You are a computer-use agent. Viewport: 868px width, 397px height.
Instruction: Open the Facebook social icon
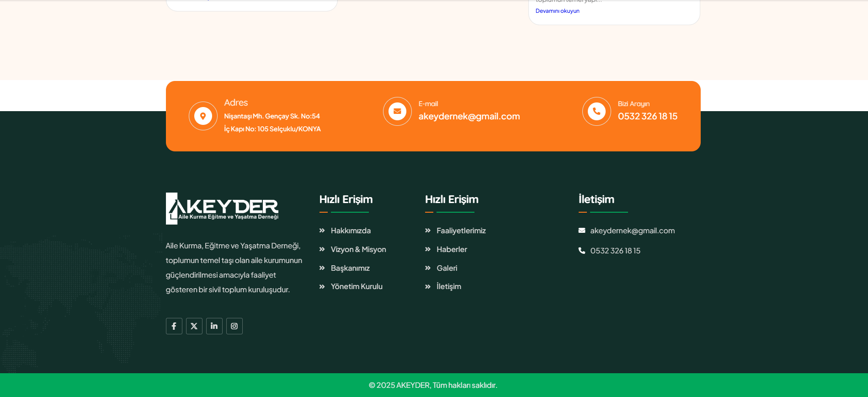(174, 326)
